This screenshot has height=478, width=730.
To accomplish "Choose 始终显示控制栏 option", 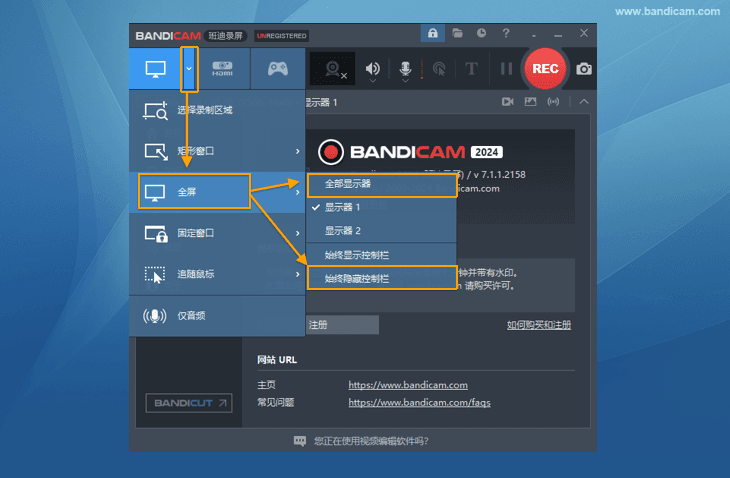I will pyautogui.click(x=381, y=255).
